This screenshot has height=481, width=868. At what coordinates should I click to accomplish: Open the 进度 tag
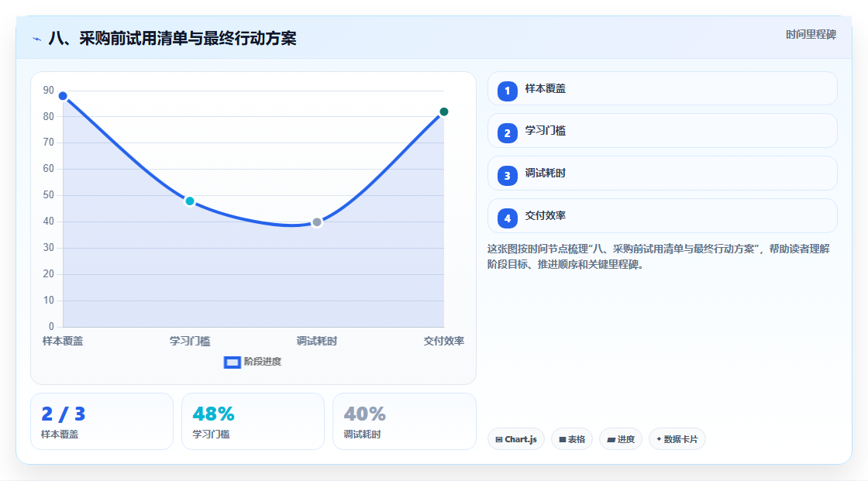(621, 439)
